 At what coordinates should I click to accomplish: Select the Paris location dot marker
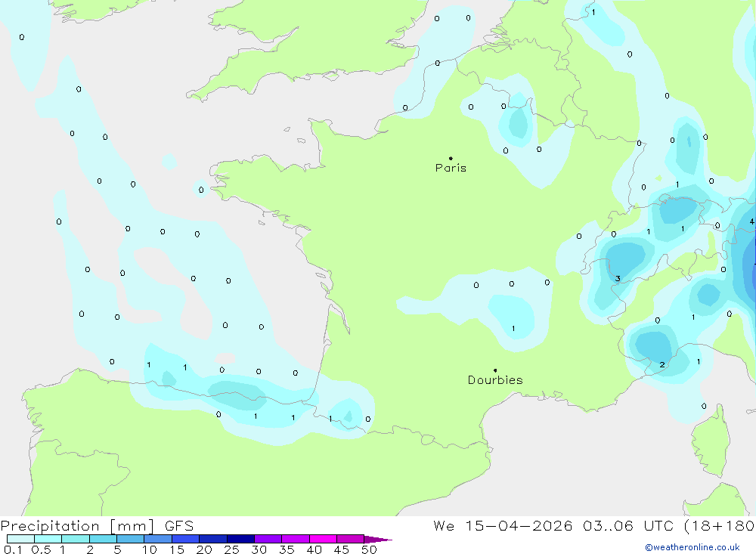pos(451,158)
